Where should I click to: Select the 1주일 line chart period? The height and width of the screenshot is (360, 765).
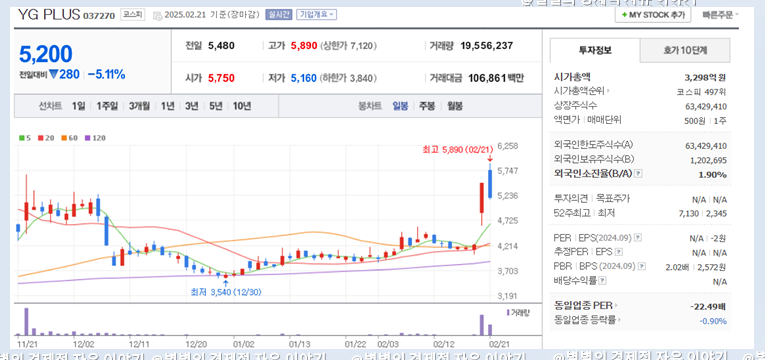107,106
